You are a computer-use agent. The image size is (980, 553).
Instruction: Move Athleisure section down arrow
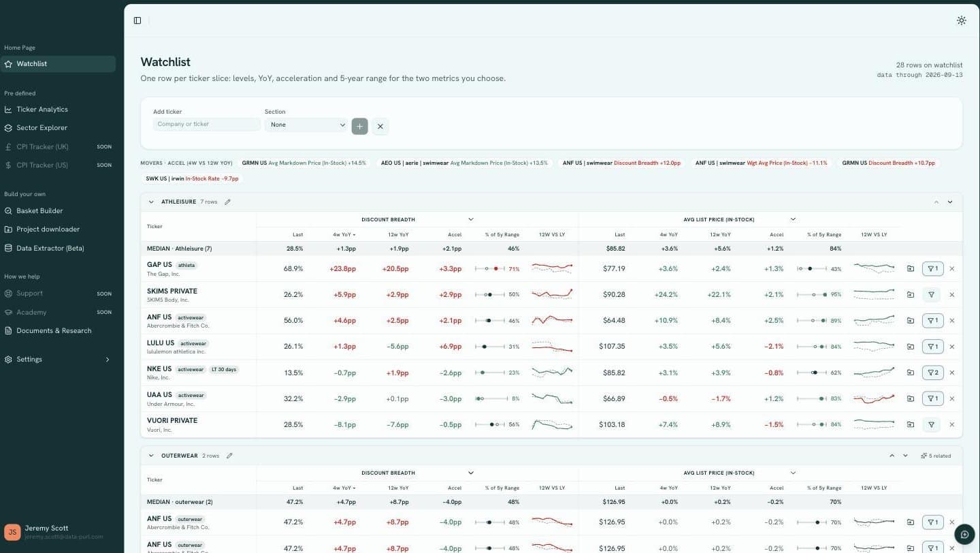pyautogui.click(x=950, y=202)
